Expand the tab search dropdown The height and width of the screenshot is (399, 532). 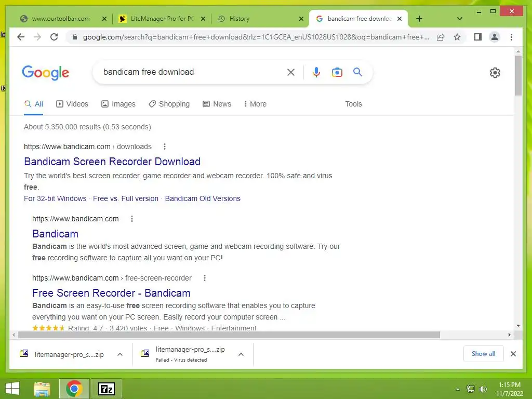tap(460, 19)
